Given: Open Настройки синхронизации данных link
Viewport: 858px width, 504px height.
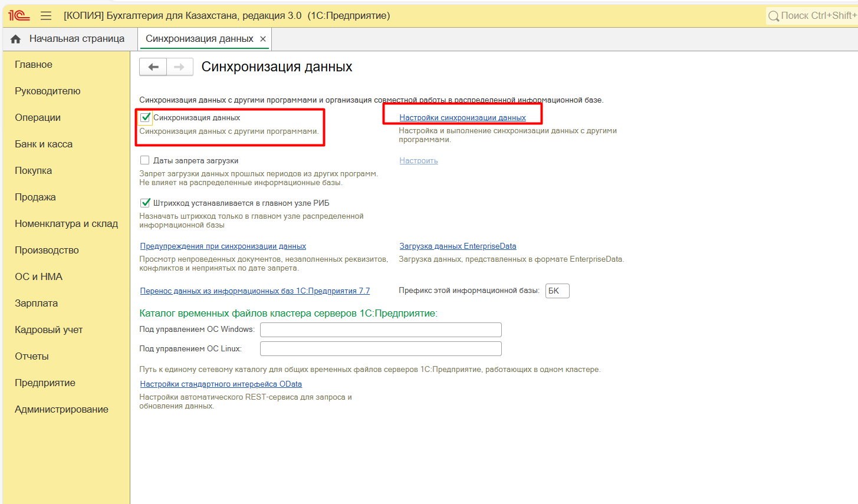Looking at the screenshot, I should click(x=462, y=118).
